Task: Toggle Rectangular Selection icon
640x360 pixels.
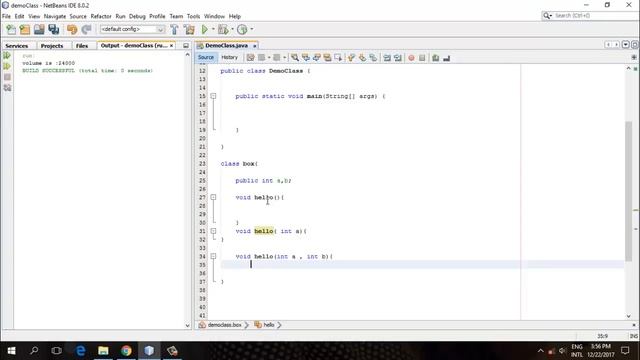Action: pyautogui.click(x=338, y=58)
